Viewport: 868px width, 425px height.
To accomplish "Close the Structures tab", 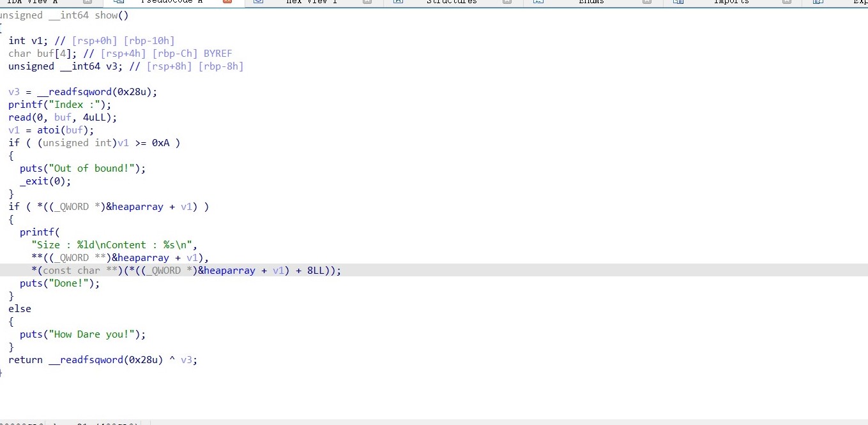I will click(x=507, y=2).
